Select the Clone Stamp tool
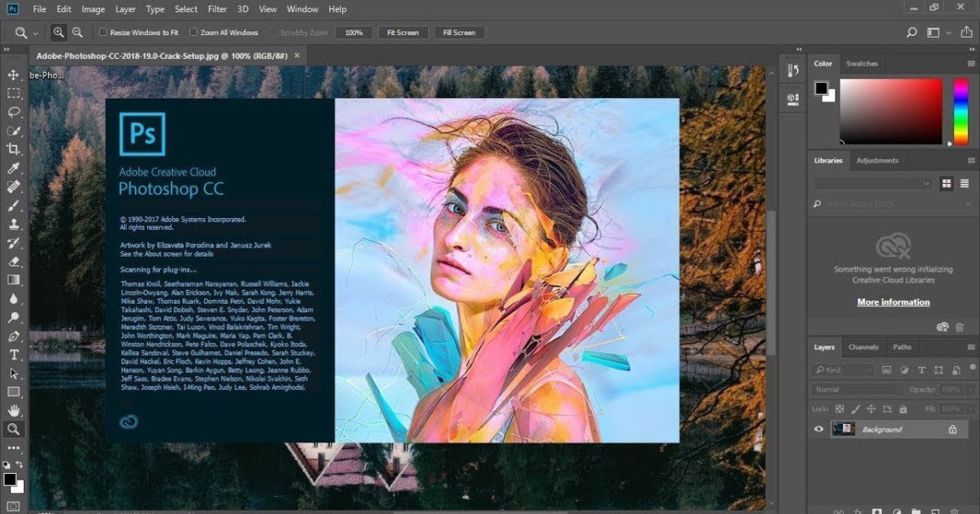Screen dimensions: 980x514 (12, 223)
